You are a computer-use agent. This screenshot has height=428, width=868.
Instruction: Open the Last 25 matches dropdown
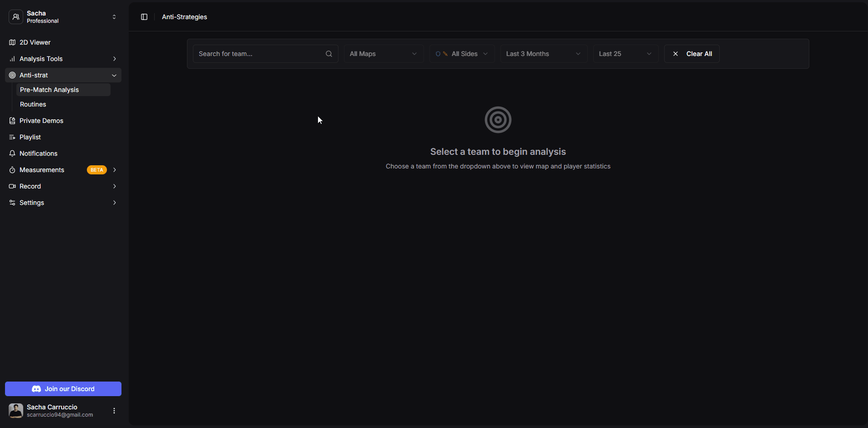pyautogui.click(x=625, y=54)
